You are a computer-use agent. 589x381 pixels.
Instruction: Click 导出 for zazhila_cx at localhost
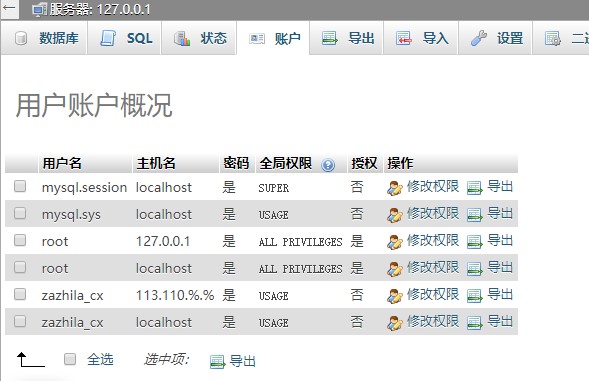point(500,321)
